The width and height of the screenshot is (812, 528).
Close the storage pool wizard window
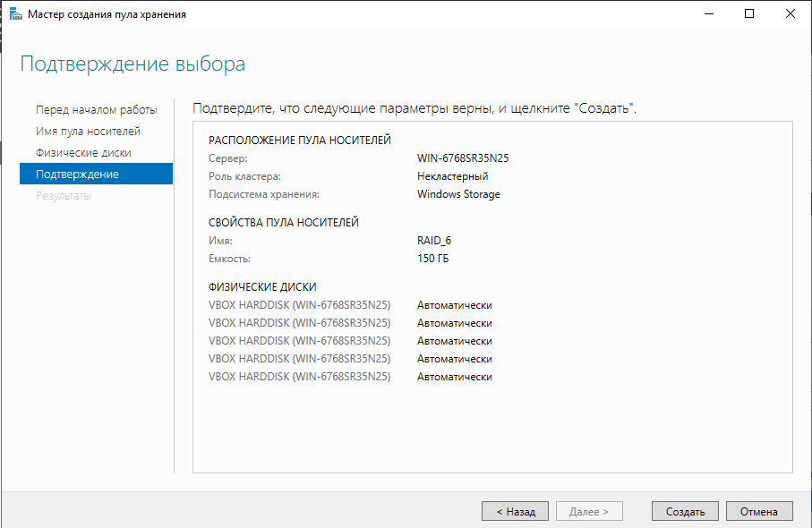click(x=791, y=14)
